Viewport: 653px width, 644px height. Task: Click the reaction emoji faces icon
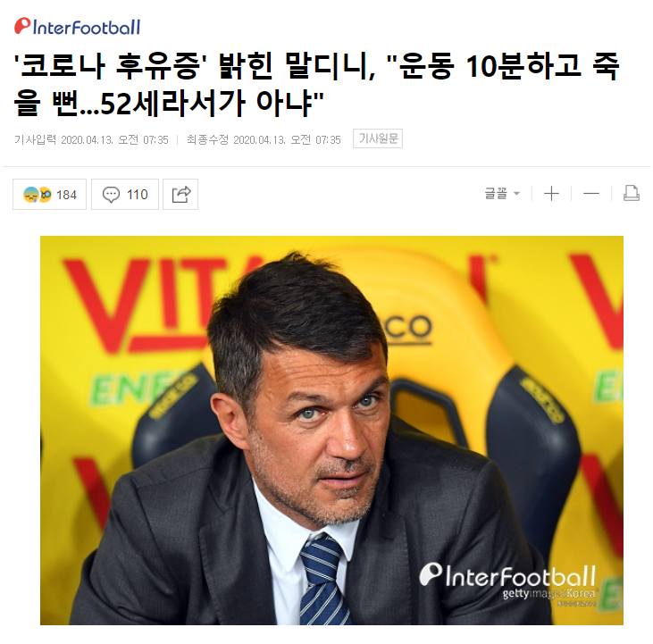point(38,195)
